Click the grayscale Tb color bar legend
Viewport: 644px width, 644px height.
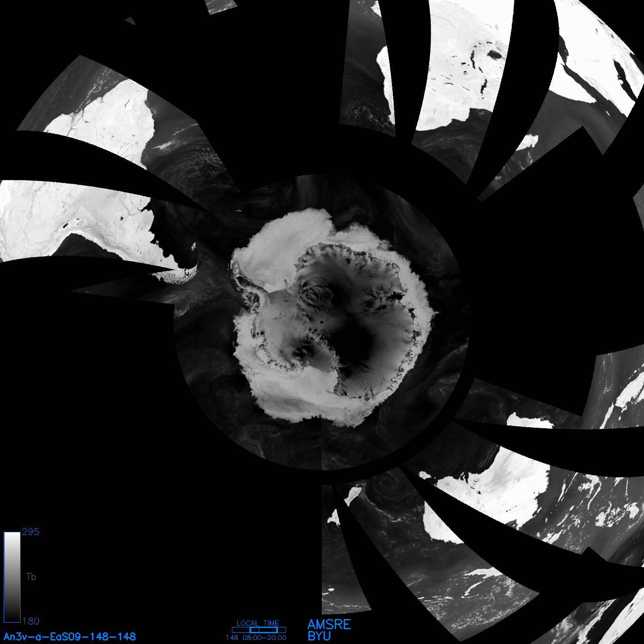(x=12, y=577)
